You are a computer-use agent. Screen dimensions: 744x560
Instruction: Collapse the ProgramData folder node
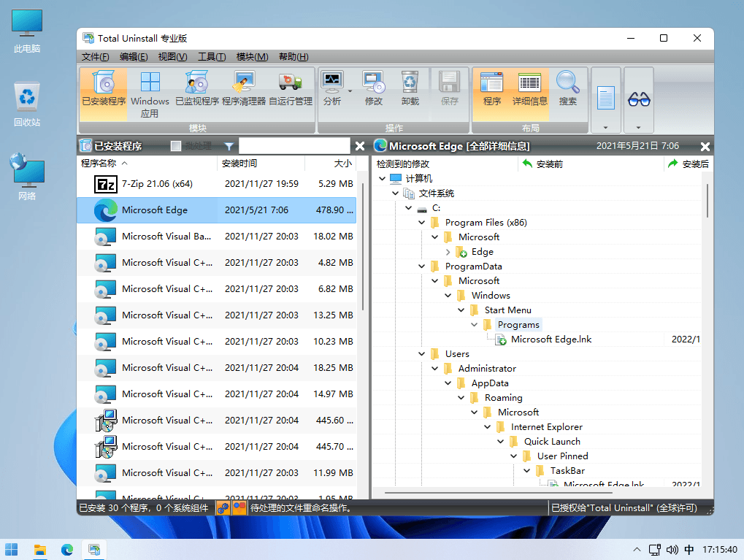pos(421,266)
